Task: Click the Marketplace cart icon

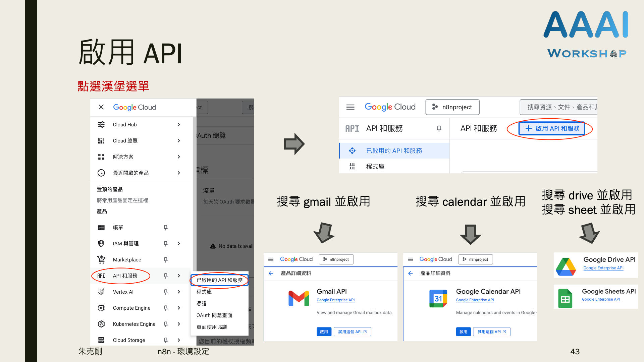Action: 101,259
